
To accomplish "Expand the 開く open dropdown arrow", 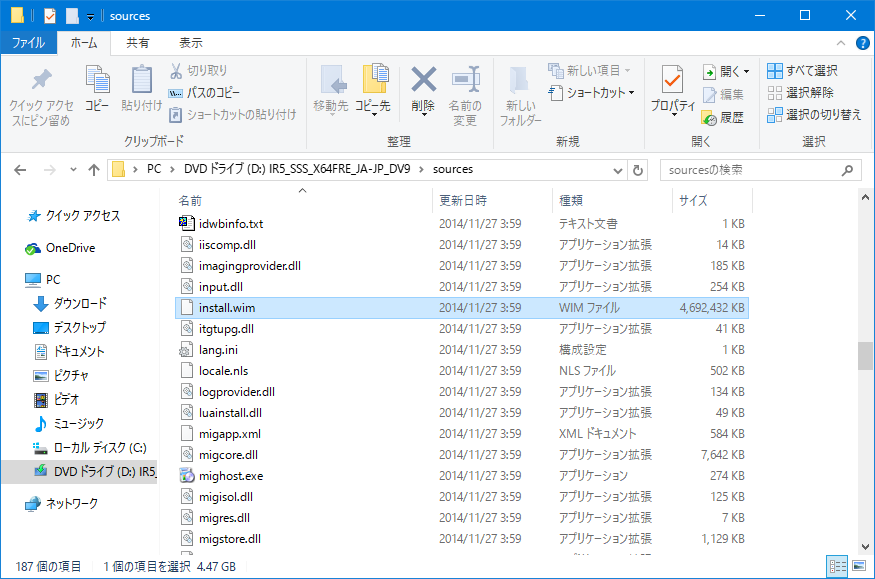I will click(x=747, y=71).
